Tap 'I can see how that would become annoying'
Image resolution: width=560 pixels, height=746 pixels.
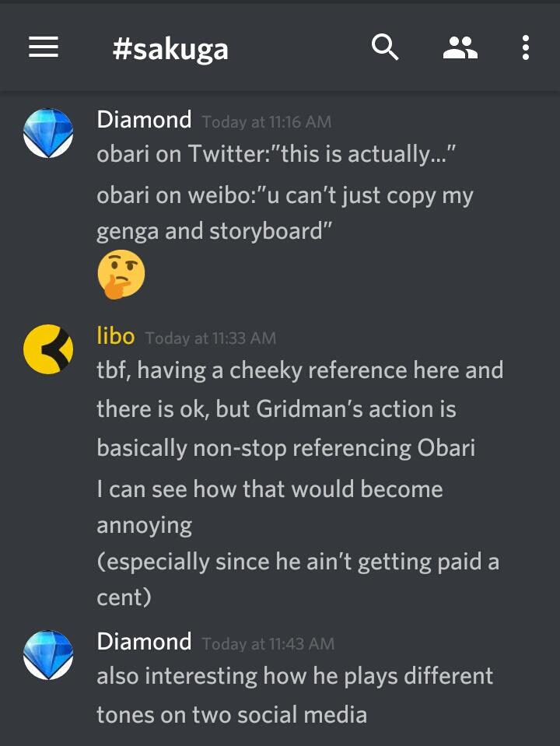[x=270, y=507]
